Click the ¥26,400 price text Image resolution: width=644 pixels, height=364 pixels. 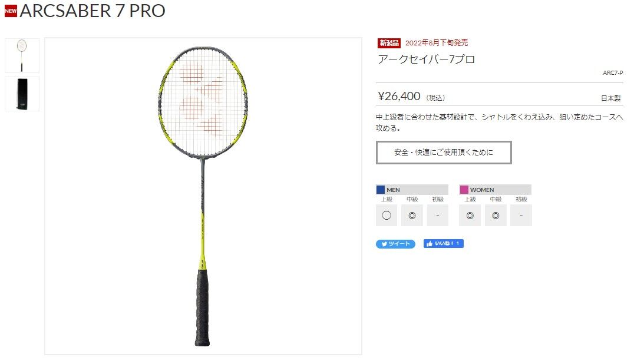pyautogui.click(x=399, y=97)
